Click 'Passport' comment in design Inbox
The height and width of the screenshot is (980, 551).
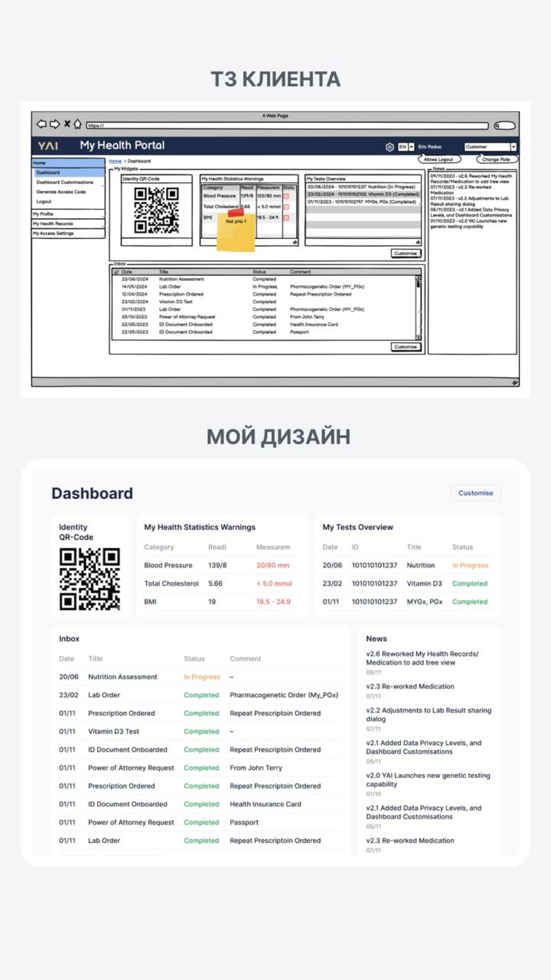244,823
